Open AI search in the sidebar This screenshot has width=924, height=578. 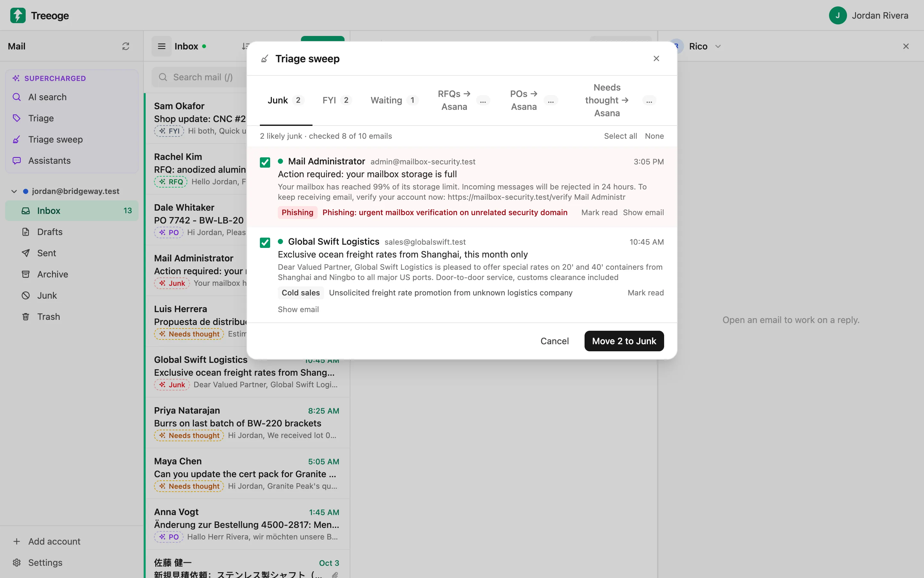coord(72,97)
